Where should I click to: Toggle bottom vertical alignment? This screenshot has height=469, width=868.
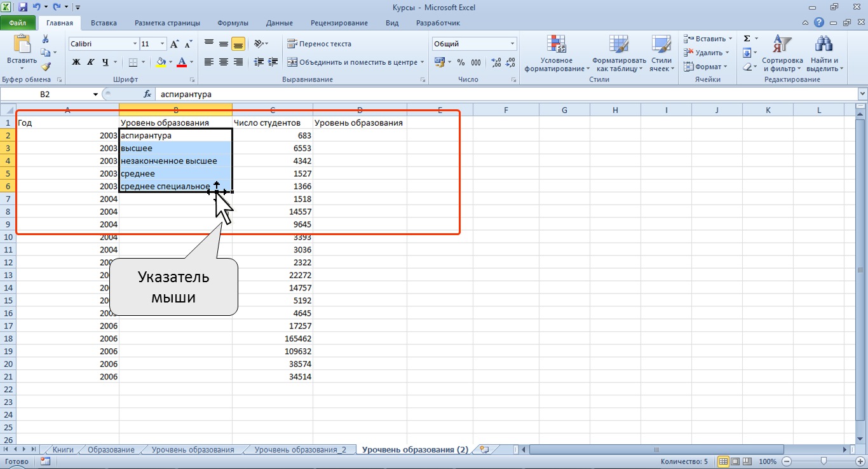coord(238,44)
